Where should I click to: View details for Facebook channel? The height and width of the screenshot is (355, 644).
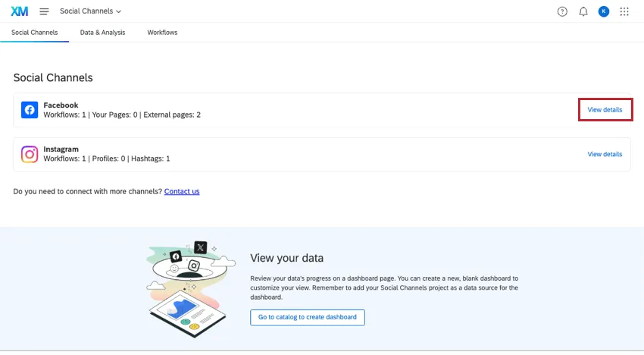pyautogui.click(x=605, y=110)
